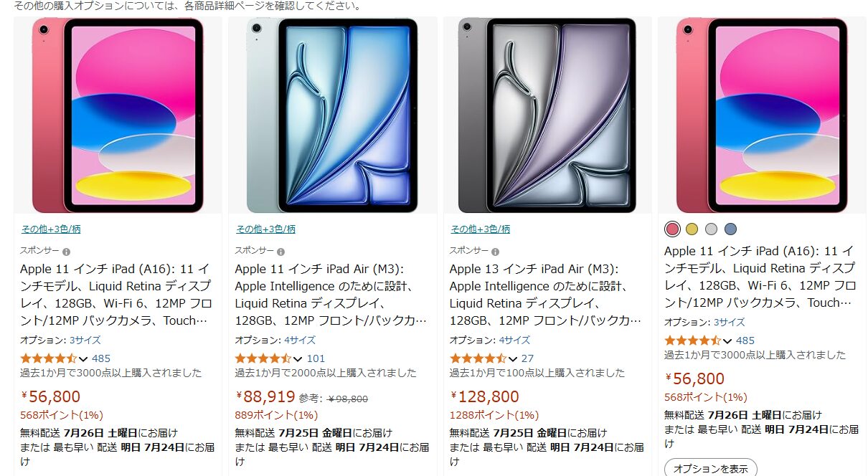Expand rating chevron next to 485 on first listing
868x476 pixels.
(83, 359)
